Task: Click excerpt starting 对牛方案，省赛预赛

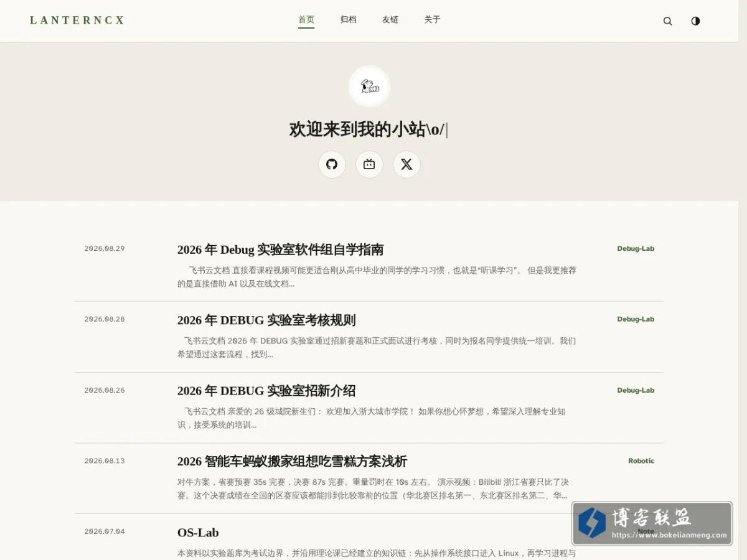Action: 373,489
